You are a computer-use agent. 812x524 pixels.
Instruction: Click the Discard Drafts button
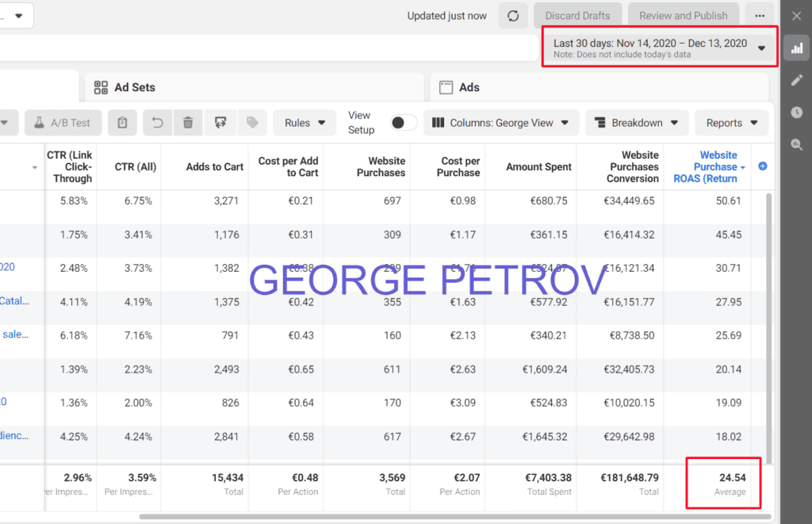pyautogui.click(x=578, y=16)
